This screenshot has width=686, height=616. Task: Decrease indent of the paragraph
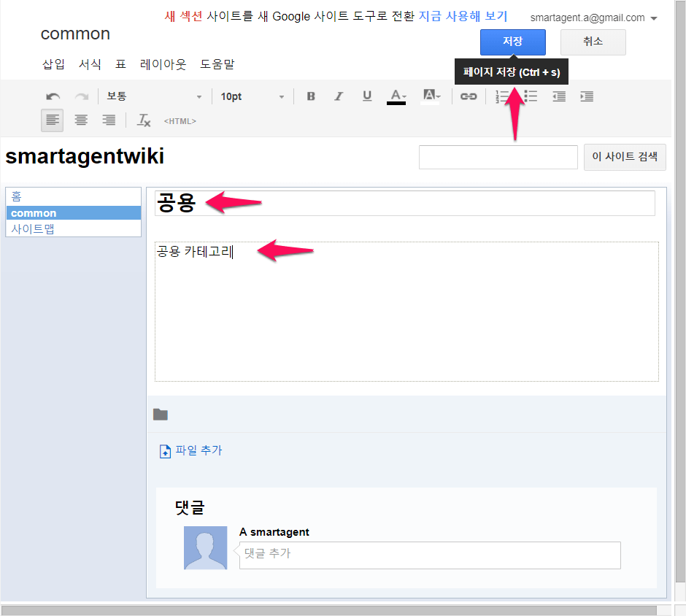tap(559, 96)
